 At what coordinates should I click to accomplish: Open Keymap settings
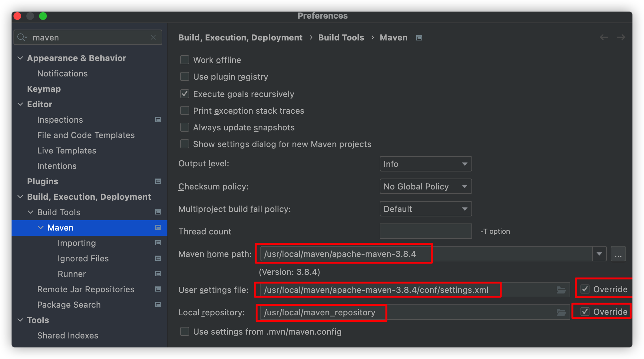click(x=44, y=89)
